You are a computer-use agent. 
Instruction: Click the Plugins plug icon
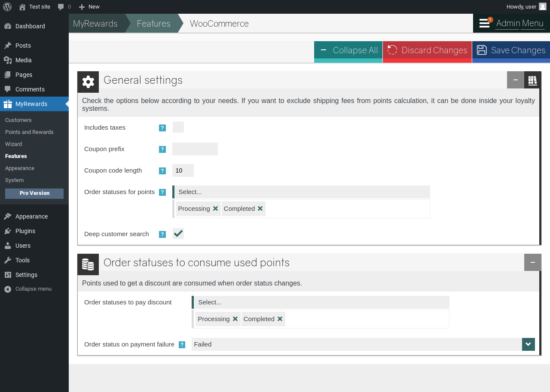point(8,231)
